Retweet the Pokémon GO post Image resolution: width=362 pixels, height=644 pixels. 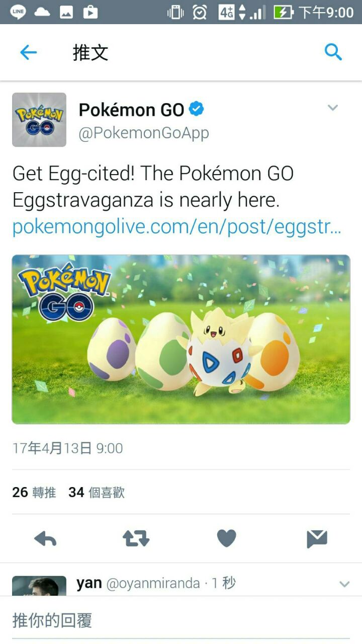(136, 539)
